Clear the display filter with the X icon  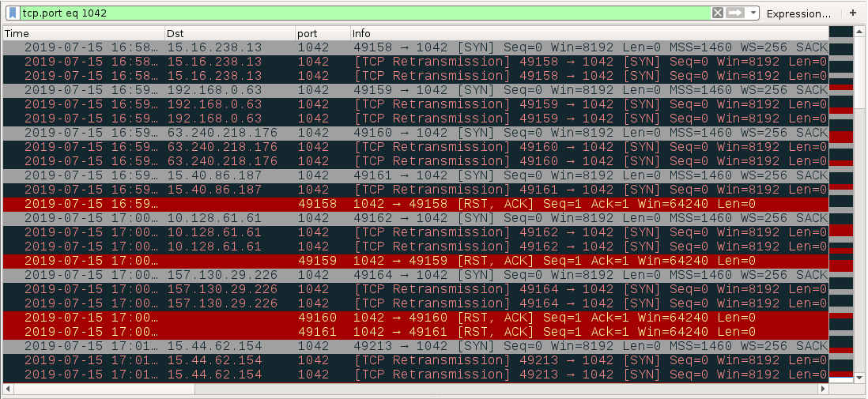pos(718,13)
